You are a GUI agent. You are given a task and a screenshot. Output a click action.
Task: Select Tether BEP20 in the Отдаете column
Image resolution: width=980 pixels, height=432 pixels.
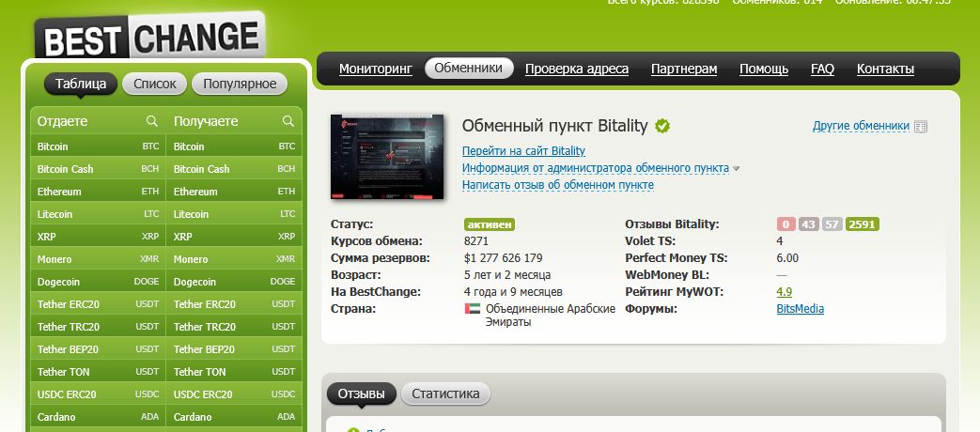click(98, 349)
